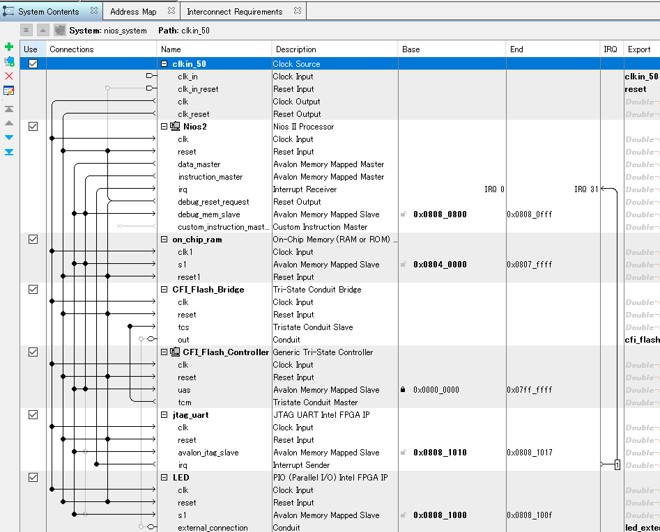Click the Export column header
This screenshot has width=660, height=532.
638,49
